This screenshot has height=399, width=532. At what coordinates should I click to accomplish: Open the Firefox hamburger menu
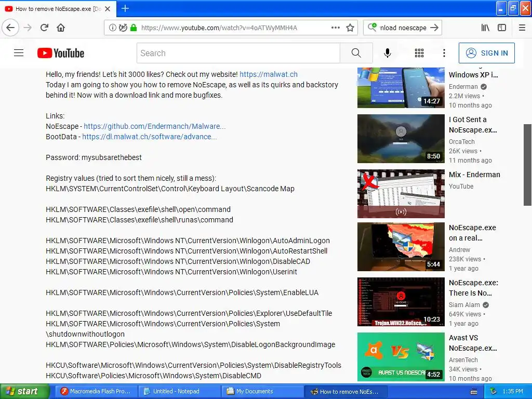(x=522, y=28)
